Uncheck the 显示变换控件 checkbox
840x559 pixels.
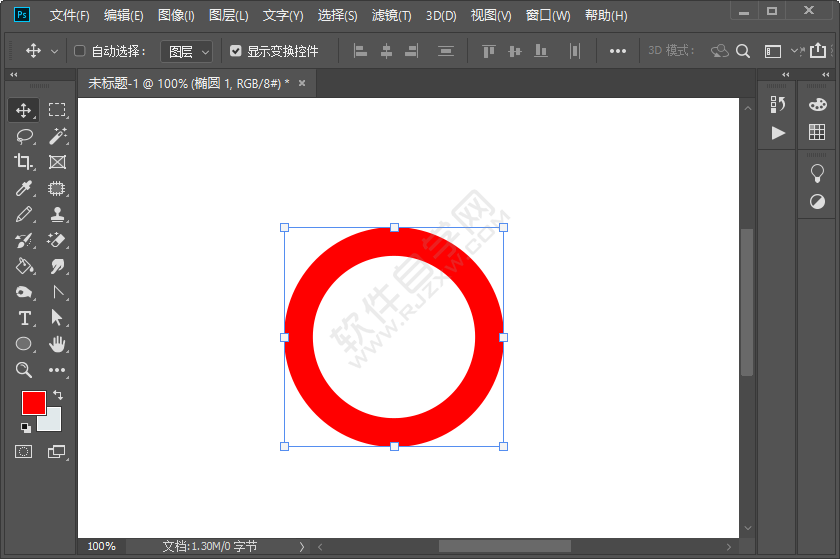(x=236, y=51)
